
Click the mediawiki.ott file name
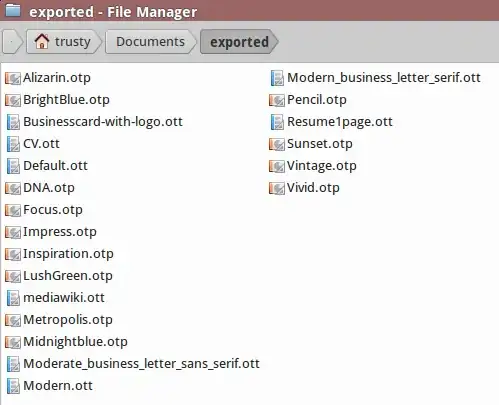(x=64, y=298)
